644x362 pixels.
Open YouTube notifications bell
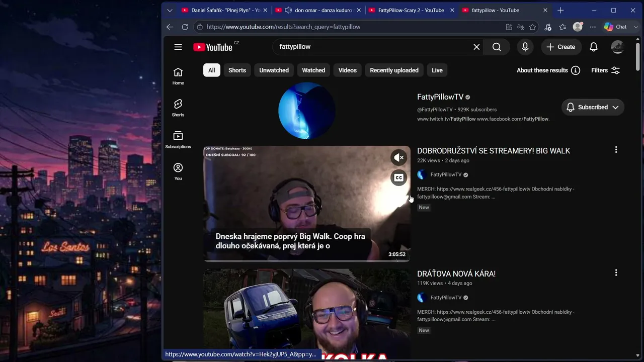coord(594,47)
